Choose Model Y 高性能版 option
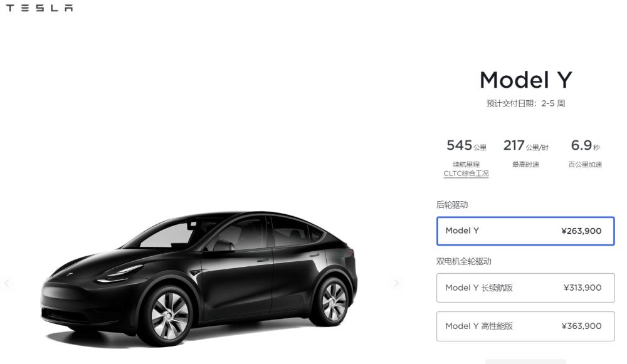The height and width of the screenshot is (364, 627). tap(525, 326)
